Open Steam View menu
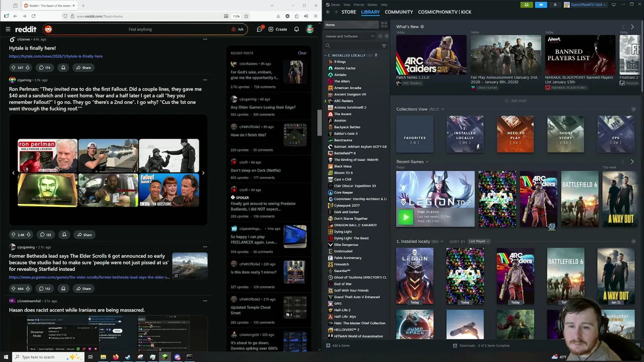This screenshot has height=362, width=644. (x=347, y=5)
